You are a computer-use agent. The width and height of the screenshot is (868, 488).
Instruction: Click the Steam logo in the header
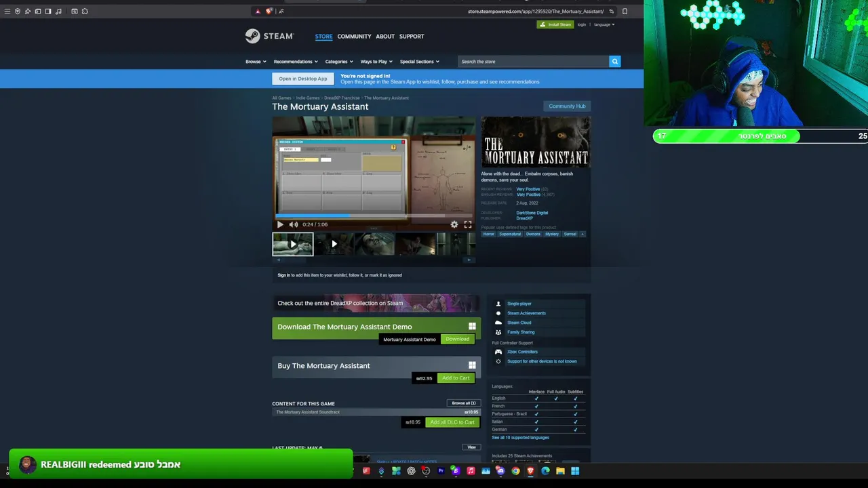point(269,36)
